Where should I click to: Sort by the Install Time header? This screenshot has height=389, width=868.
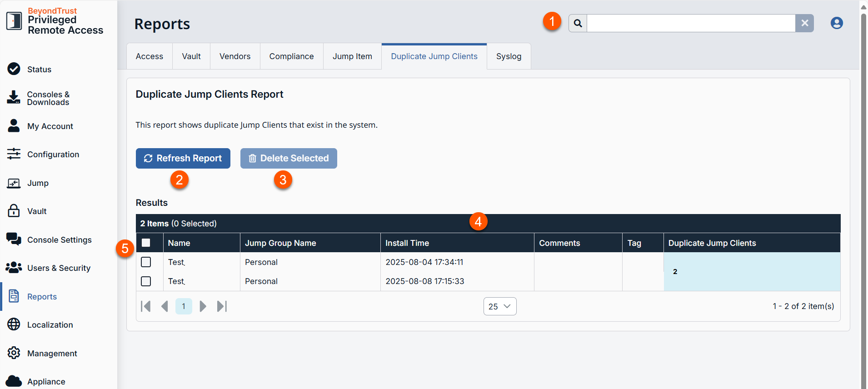pos(457,243)
